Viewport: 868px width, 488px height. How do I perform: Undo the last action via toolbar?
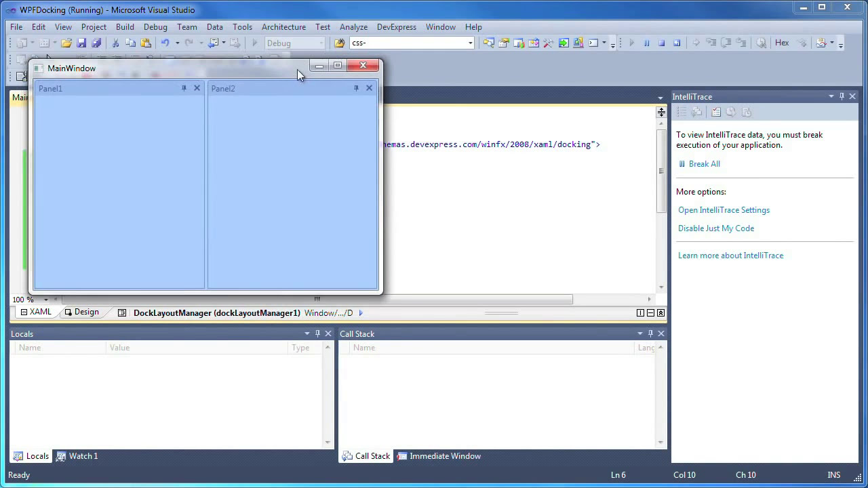coord(165,43)
